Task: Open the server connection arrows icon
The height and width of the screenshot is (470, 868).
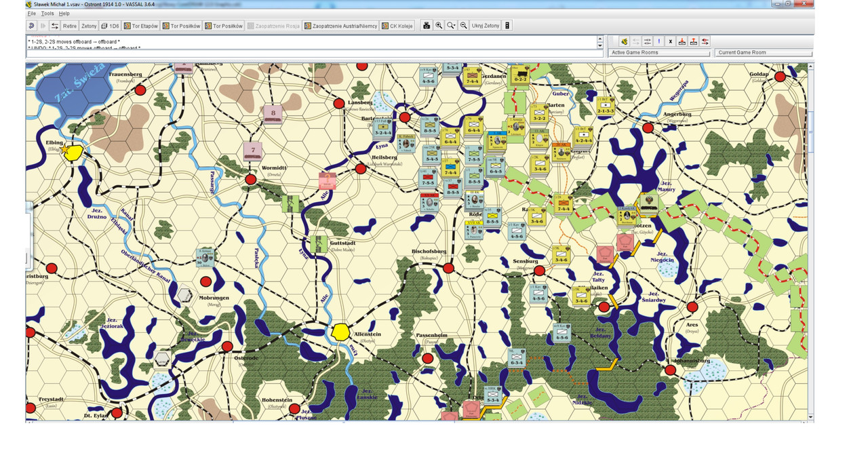Action: tap(55, 26)
